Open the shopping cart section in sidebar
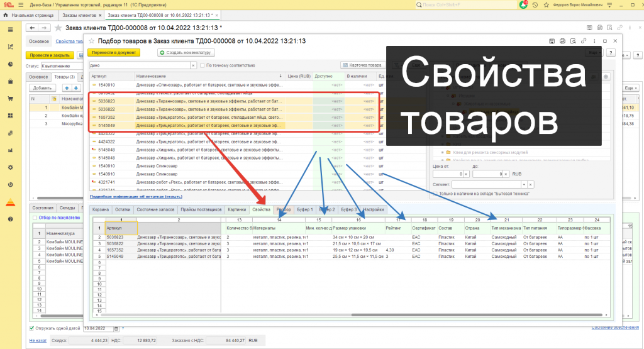 pyautogui.click(x=10, y=99)
